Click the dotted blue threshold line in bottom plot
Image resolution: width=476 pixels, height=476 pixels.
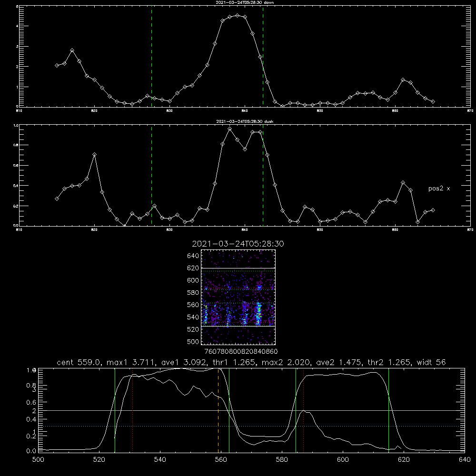point(251,426)
